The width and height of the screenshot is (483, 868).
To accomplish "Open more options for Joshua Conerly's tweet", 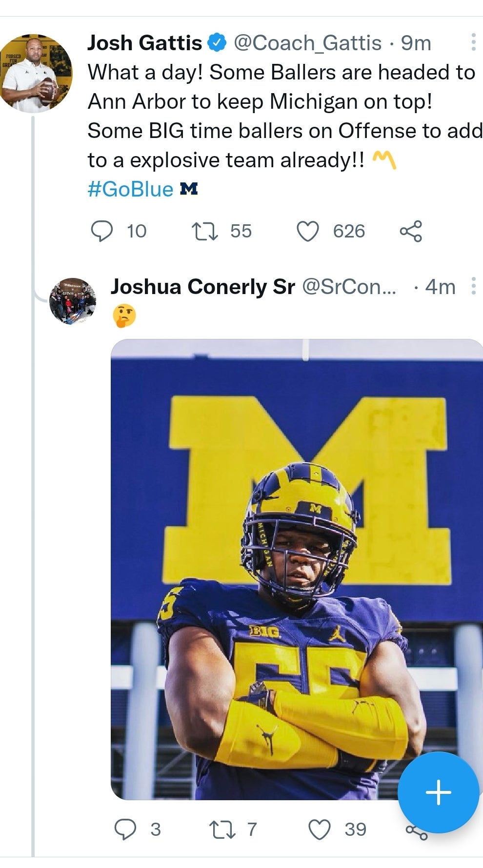I will click(473, 286).
